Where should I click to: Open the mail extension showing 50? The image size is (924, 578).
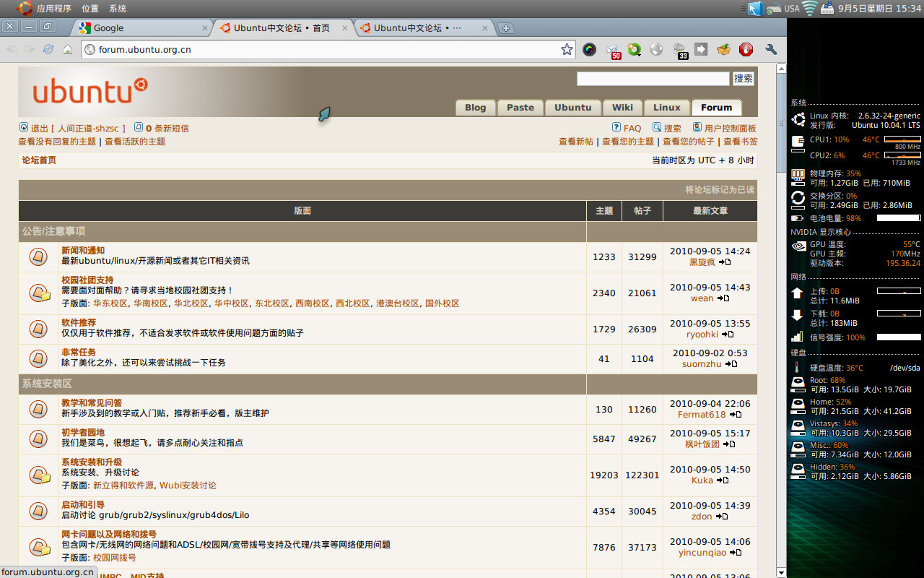613,51
